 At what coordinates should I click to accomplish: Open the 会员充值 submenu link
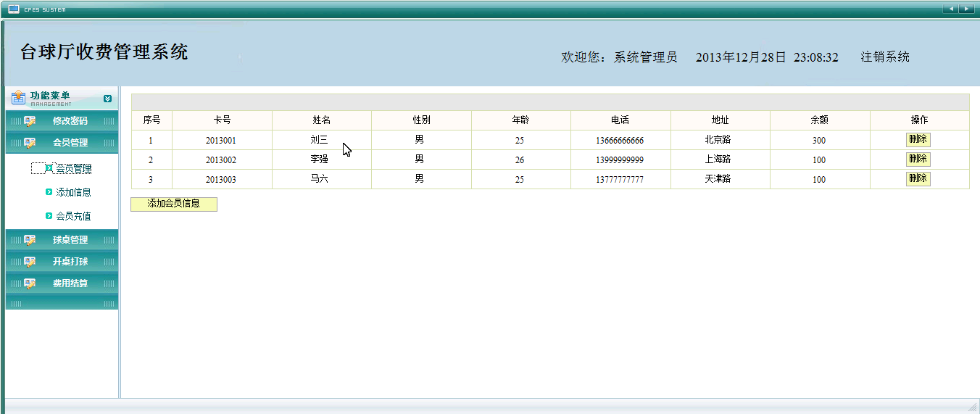73,216
